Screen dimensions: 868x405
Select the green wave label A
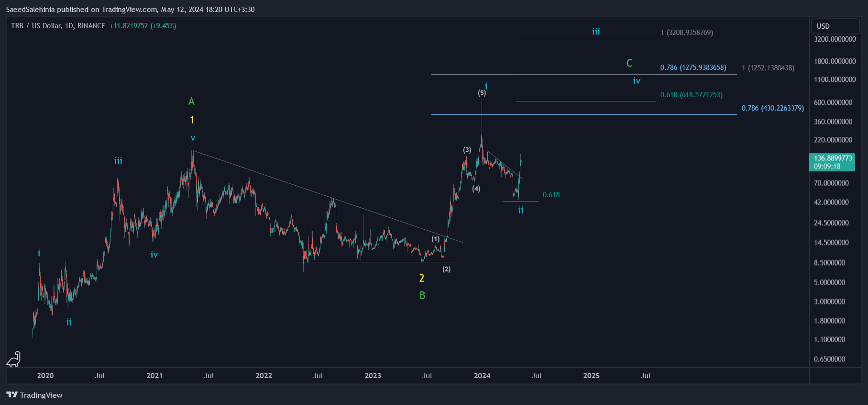[191, 101]
